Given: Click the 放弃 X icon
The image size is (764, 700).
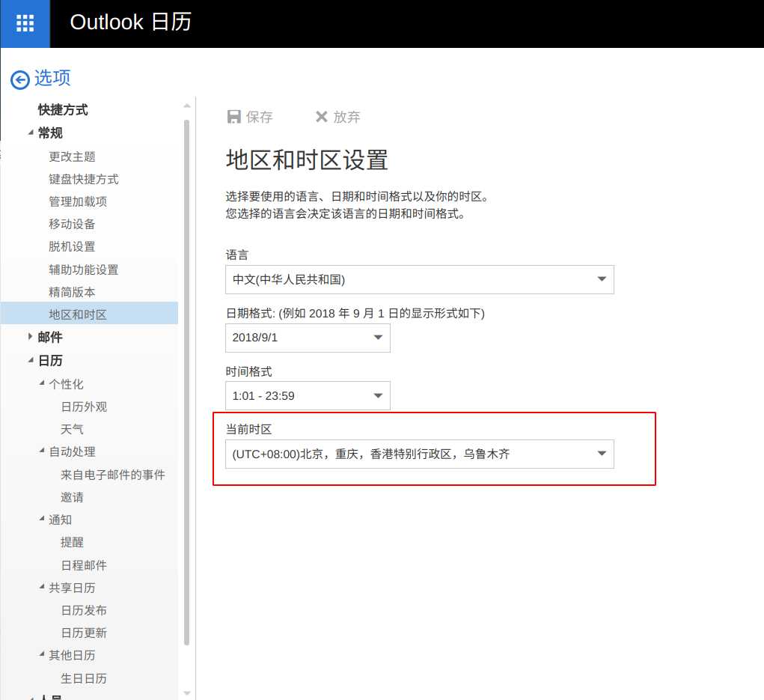Looking at the screenshot, I should pos(322,117).
